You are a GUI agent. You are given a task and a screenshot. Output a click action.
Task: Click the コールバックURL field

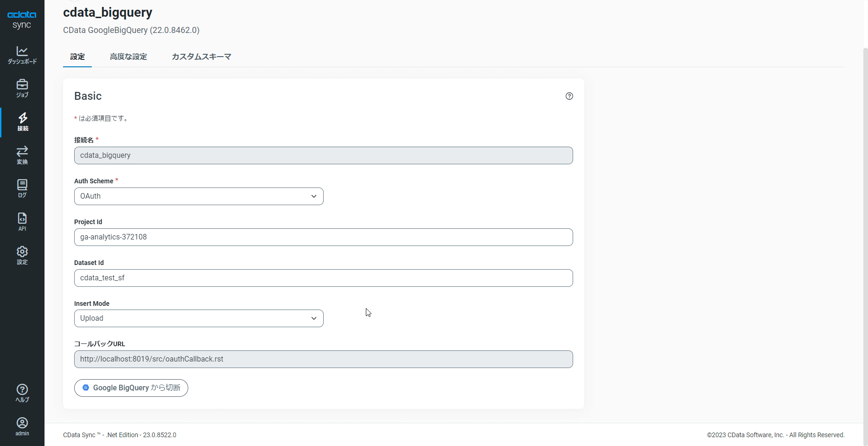[x=323, y=359]
